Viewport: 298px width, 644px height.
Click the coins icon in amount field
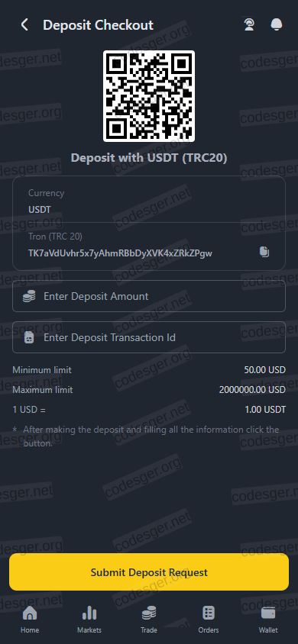pyautogui.click(x=29, y=296)
